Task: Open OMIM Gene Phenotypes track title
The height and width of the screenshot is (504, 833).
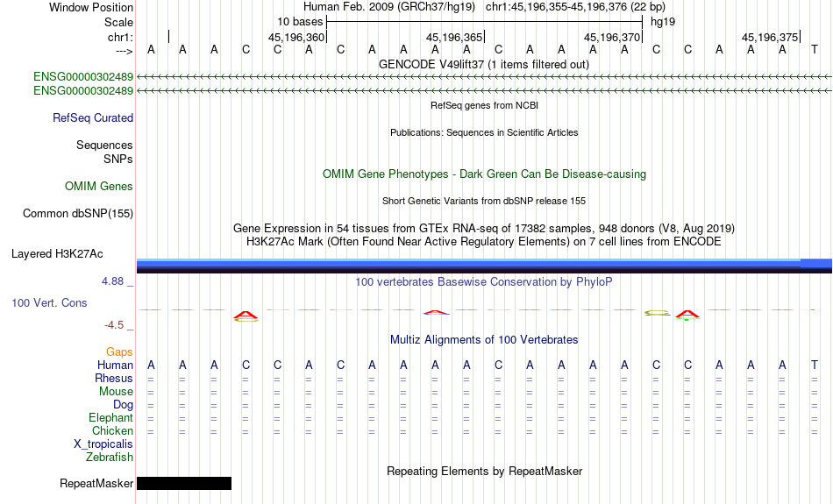Action: pyautogui.click(x=484, y=174)
